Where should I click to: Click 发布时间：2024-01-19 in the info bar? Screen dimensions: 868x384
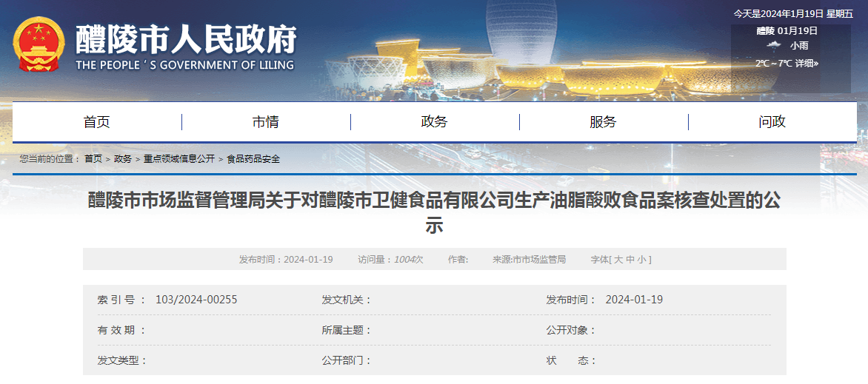pos(286,260)
